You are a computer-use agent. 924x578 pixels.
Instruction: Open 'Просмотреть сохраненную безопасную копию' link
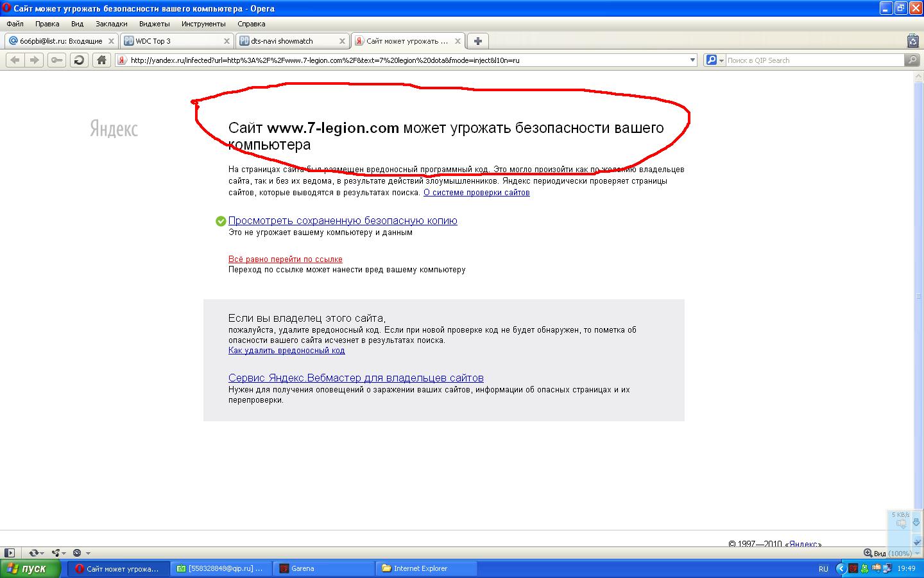pos(343,221)
